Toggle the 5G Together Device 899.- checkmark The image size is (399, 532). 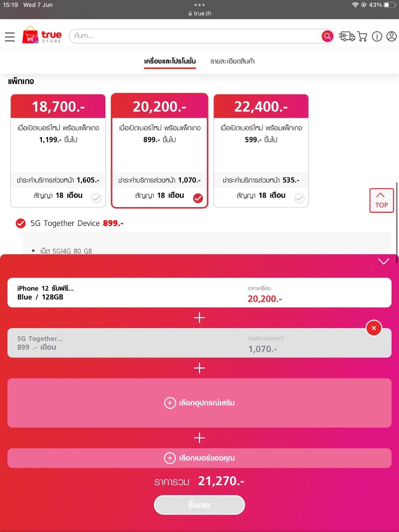coord(21,223)
